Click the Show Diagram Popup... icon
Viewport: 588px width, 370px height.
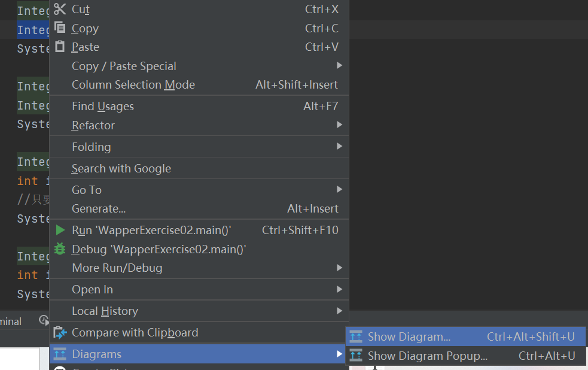pos(356,356)
